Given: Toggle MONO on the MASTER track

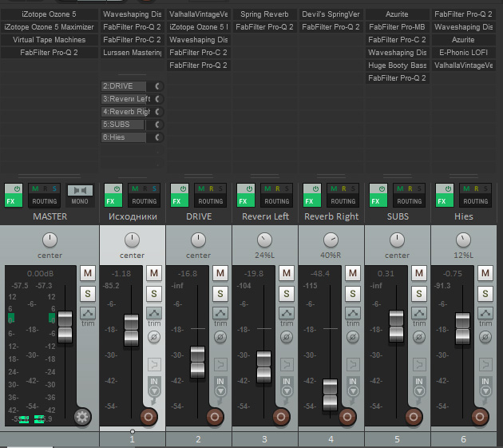Looking at the screenshot, I should pyautogui.click(x=80, y=195).
